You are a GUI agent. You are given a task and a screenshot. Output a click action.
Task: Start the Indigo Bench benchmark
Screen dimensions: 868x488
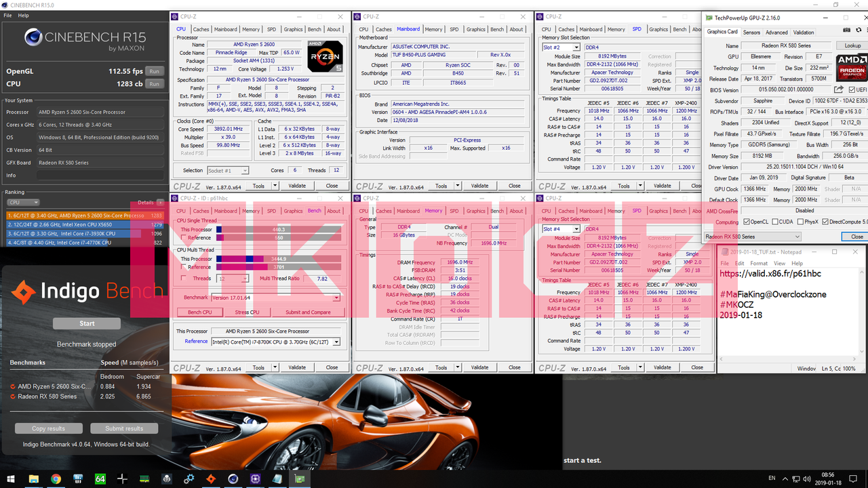click(87, 324)
